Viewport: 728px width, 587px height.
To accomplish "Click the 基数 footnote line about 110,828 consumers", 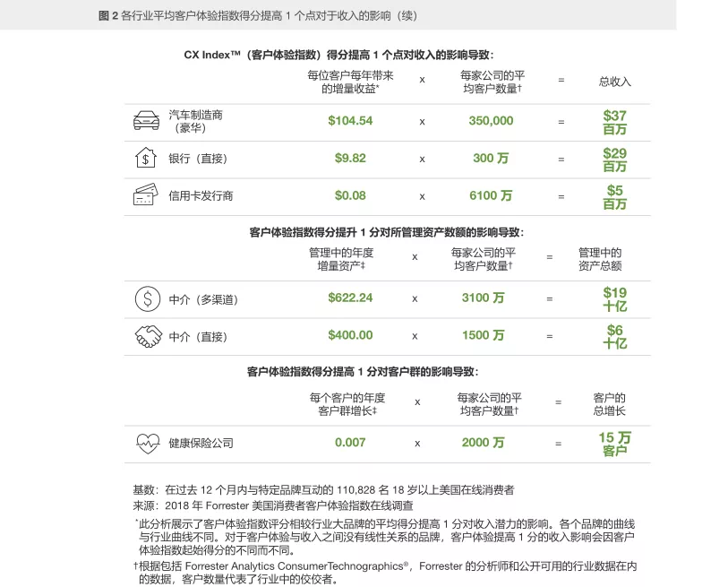I will pos(323,489).
